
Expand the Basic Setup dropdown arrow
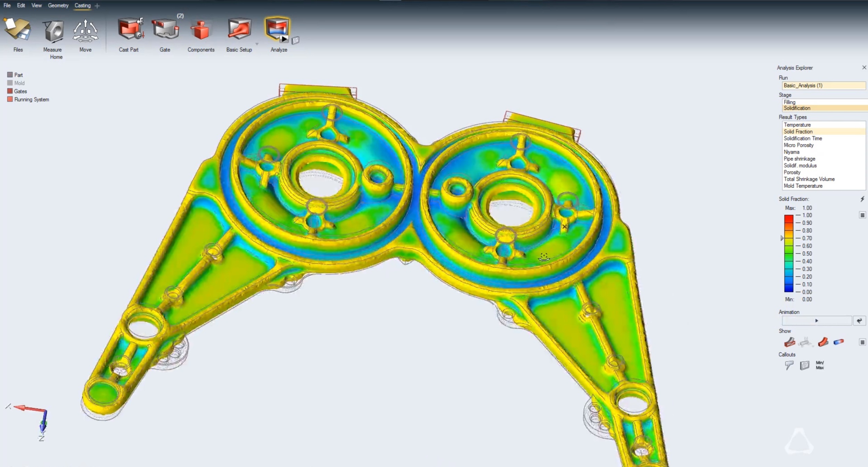pos(257,44)
